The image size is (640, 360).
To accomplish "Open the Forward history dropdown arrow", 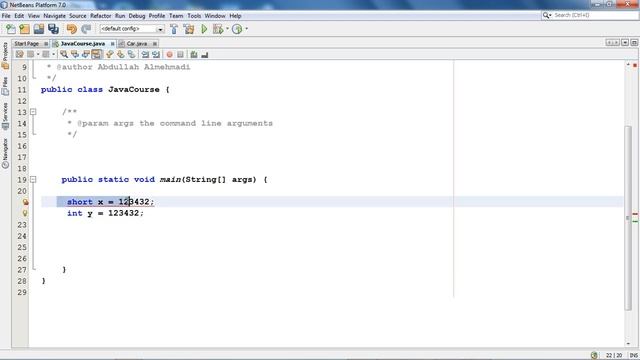I will coord(53,54).
